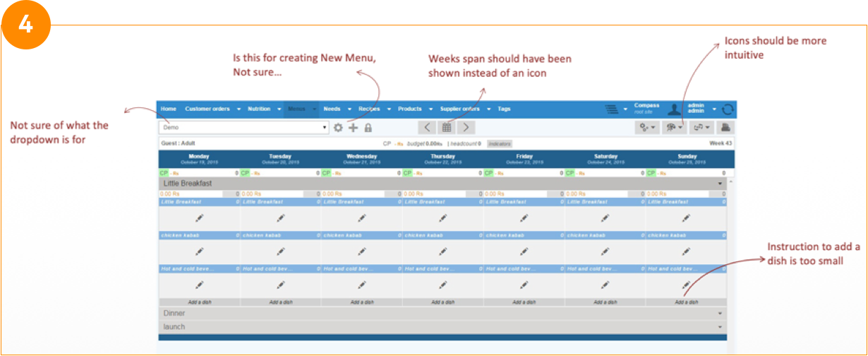
Task: Click the indicators button
Action: tap(500, 143)
